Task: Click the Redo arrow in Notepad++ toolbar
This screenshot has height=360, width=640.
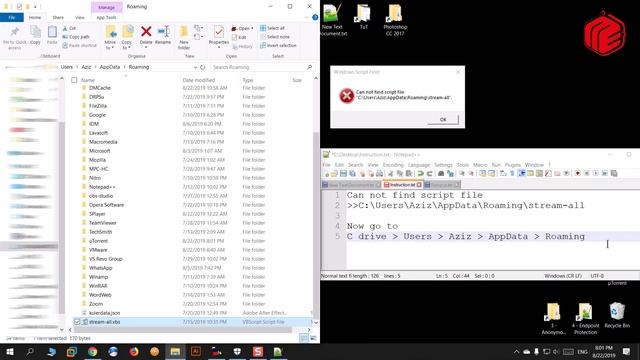Action: 429,173
